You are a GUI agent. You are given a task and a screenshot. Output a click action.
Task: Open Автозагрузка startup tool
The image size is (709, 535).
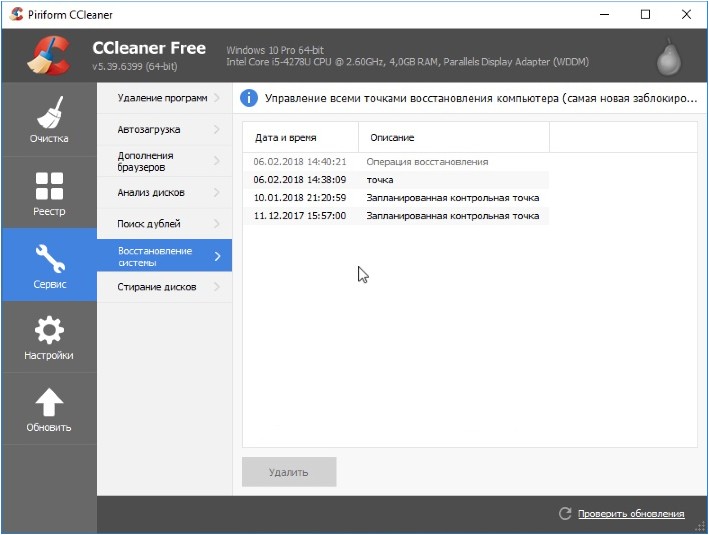(x=165, y=129)
